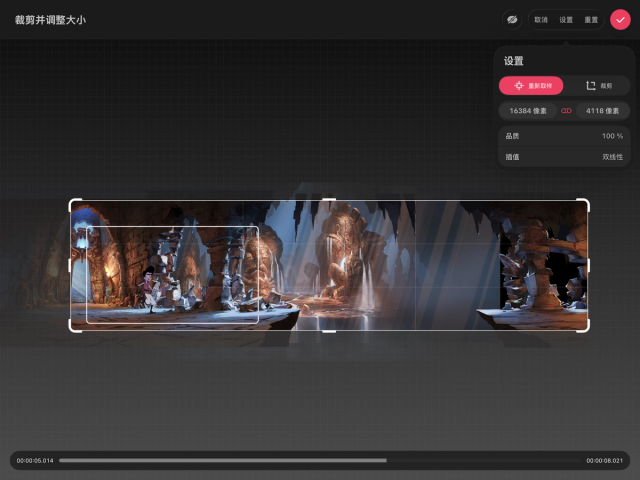Click 取消 to cancel cropping
The width and height of the screenshot is (640, 480).
[541, 20]
